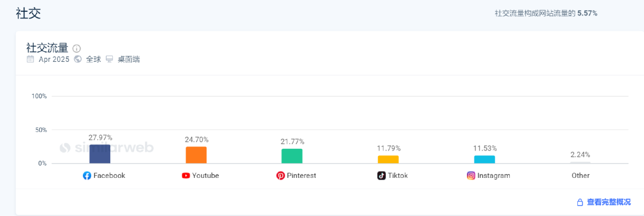
Task: Click the Tiktok logo icon
Action: (382, 176)
